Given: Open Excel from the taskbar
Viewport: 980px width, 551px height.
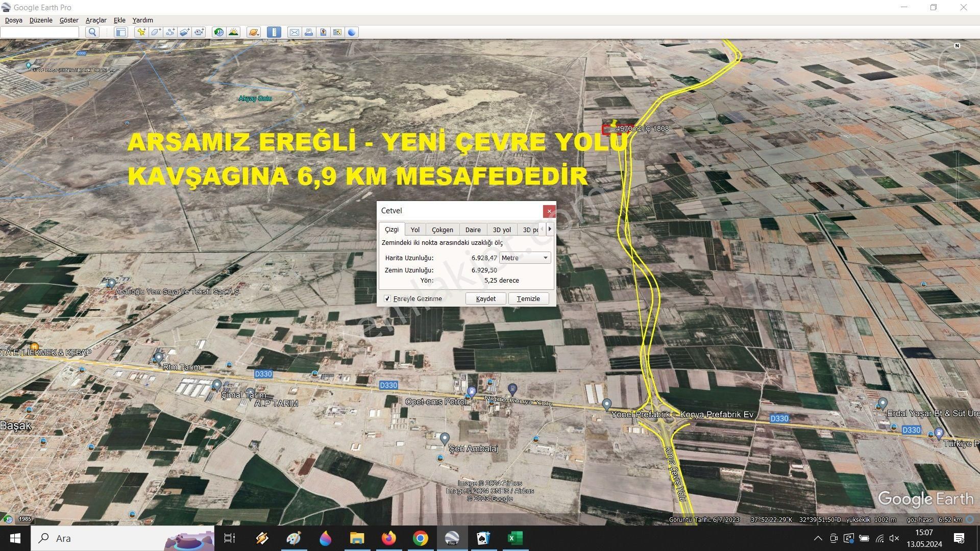Looking at the screenshot, I should (x=514, y=538).
